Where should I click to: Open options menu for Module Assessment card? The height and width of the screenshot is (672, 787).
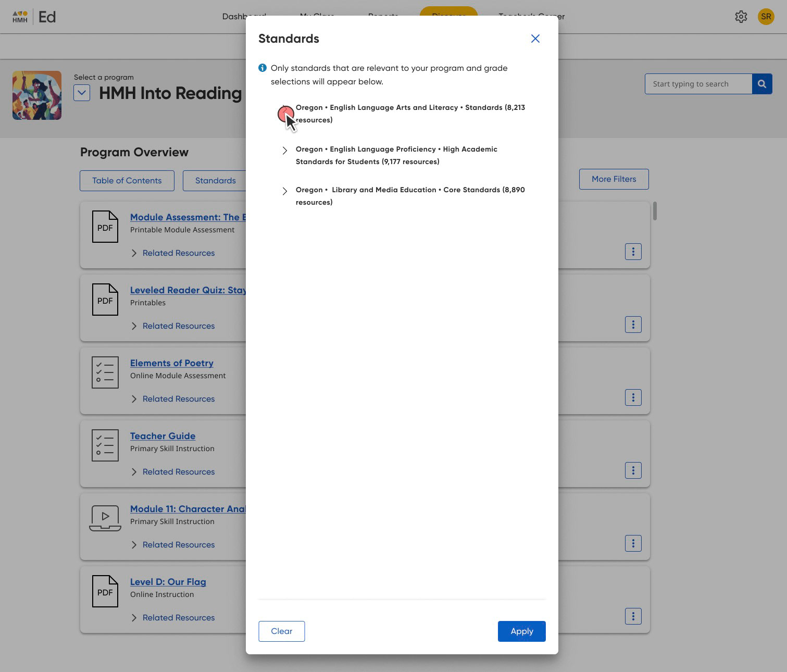[633, 252]
